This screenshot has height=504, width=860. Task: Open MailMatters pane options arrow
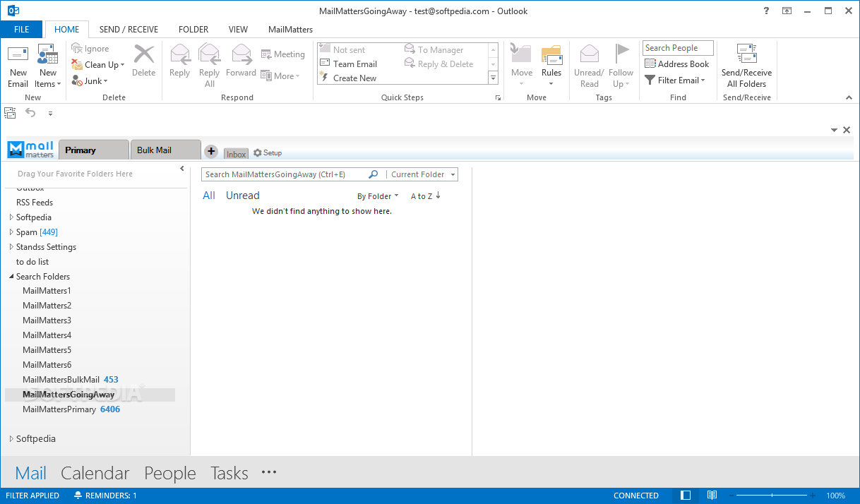pos(834,130)
